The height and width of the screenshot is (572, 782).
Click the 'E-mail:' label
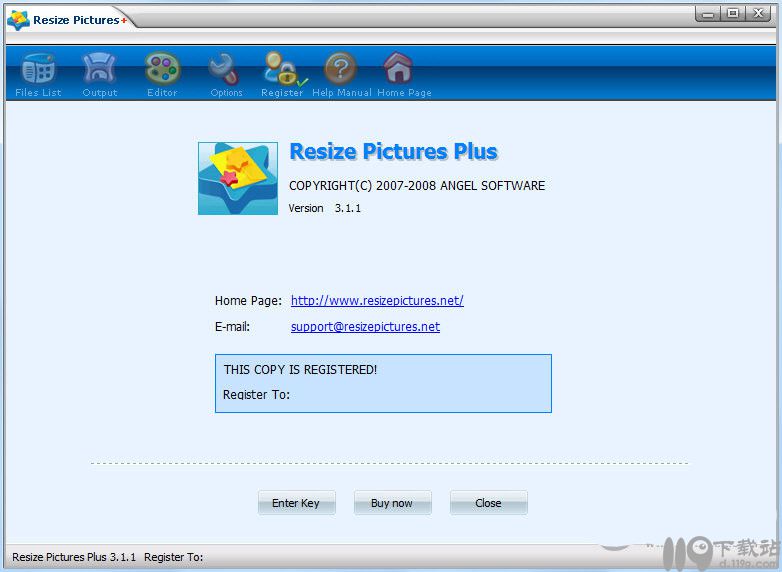point(232,327)
